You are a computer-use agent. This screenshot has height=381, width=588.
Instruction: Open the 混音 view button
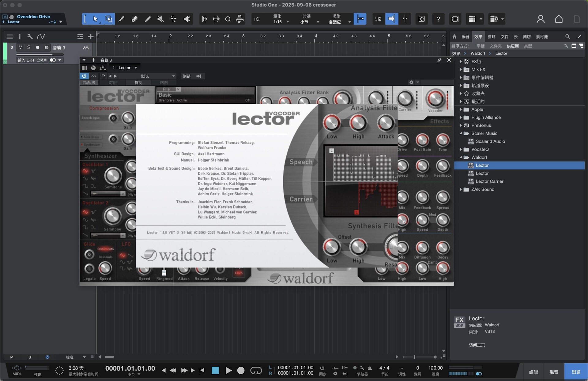pos(554,372)
